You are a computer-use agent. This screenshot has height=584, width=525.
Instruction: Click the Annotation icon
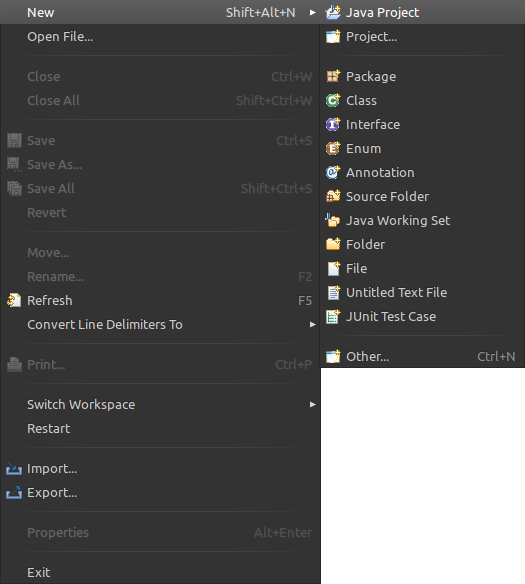(x=333, y=172)
